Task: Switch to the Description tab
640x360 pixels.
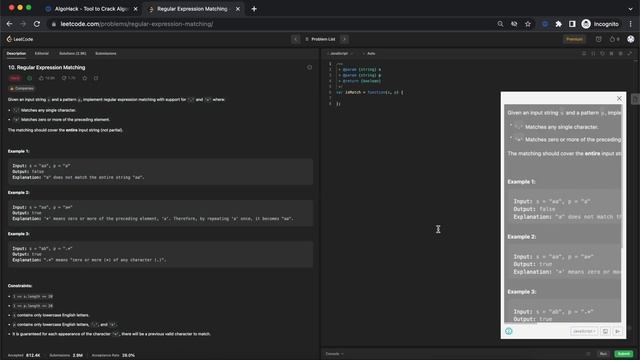Action: [16, 53]
